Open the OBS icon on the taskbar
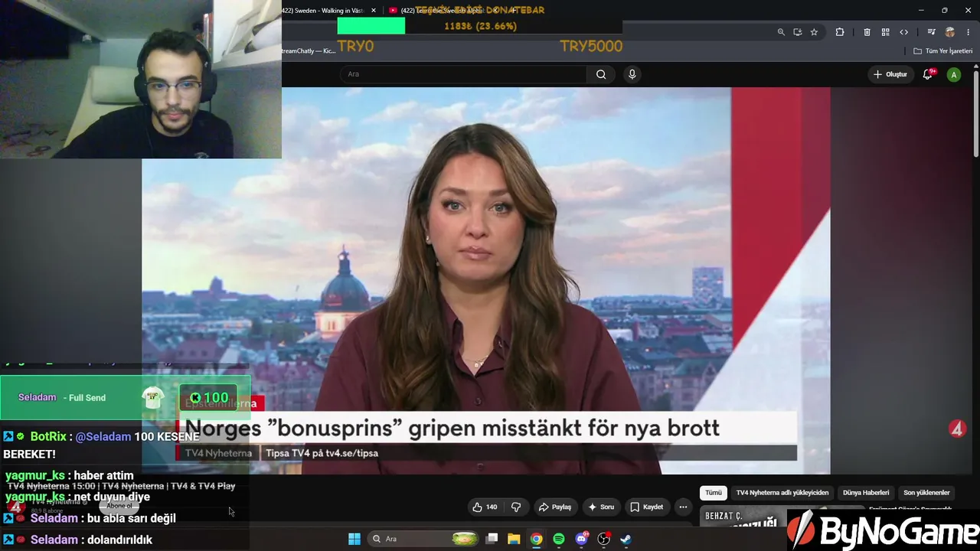 point(603,539)
